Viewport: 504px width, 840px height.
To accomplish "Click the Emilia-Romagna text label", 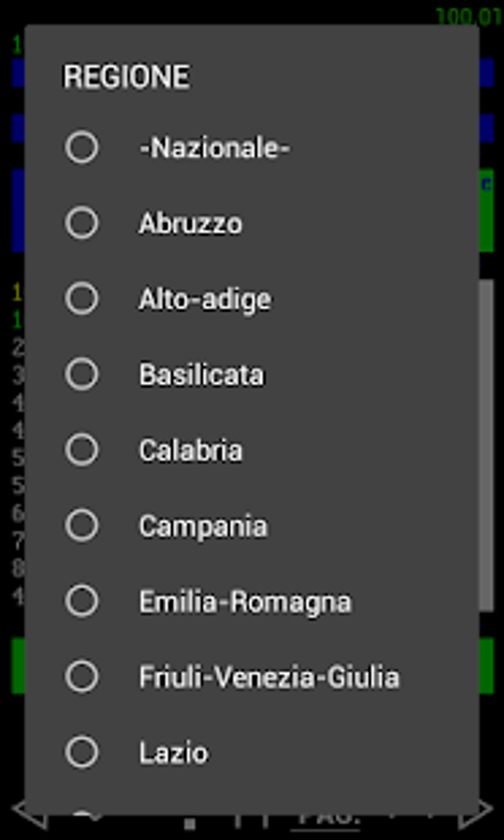I will (x=245, y=602).
